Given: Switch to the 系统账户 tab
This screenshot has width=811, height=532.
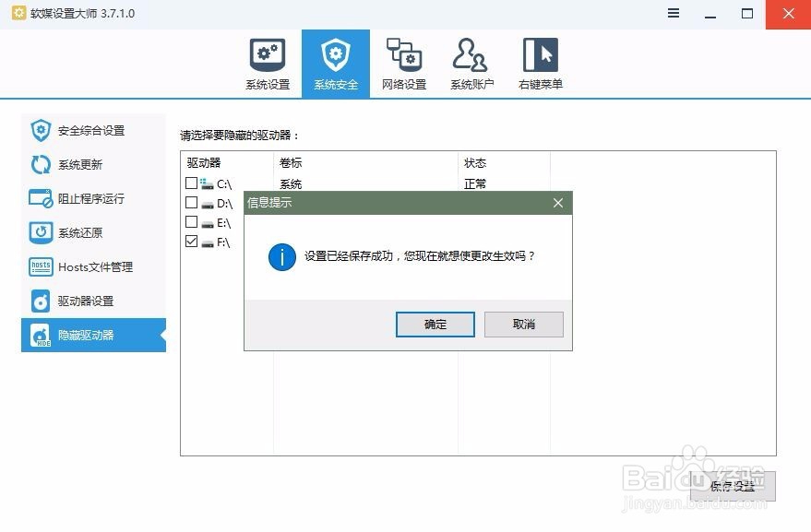Looking at the screenshot, I should click(x=471, y=64).
